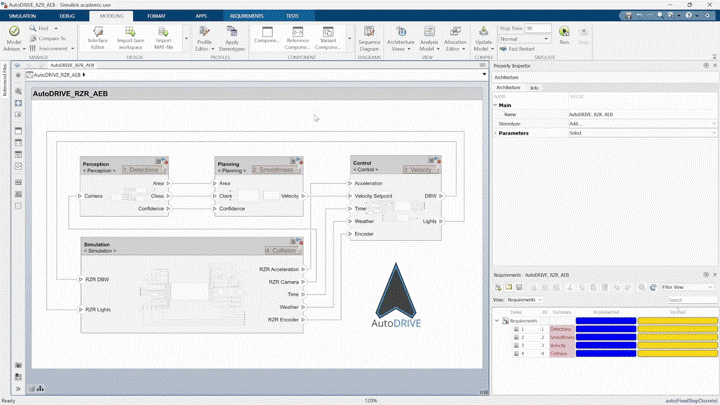Open the Profile Editor
This screenshot has height=405, width=720.
204,38
